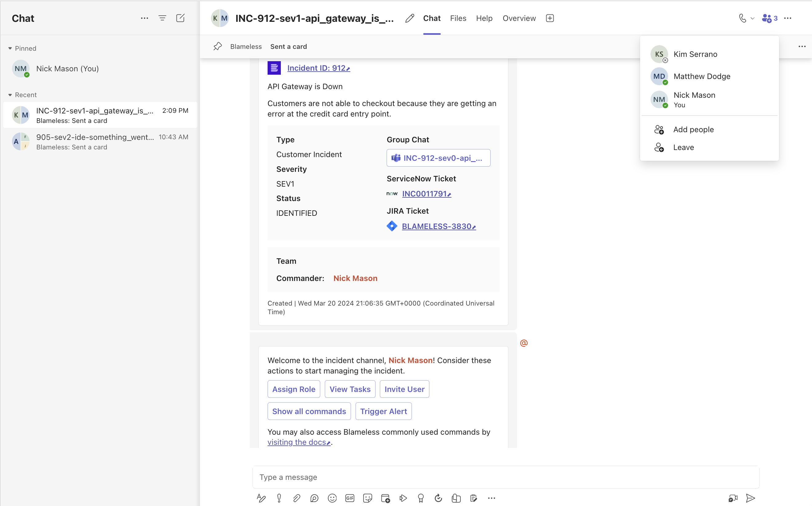The height and width of the screenshot is (506, 812).
Task: Click the pencil to rename chat
Action: click(409, 18)
